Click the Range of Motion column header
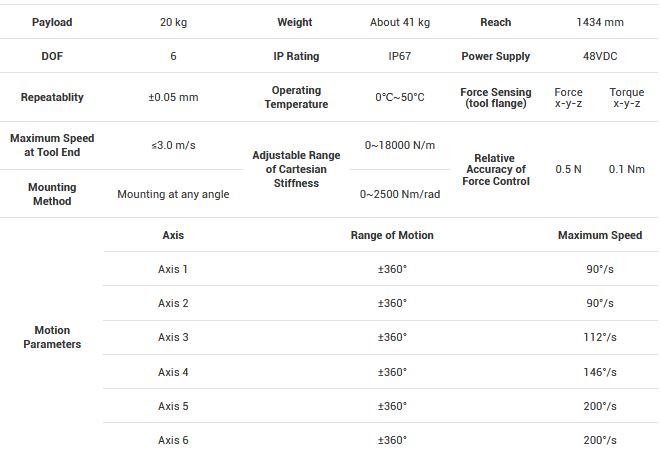Screen dimensions: 662x455 click(392, 236)
